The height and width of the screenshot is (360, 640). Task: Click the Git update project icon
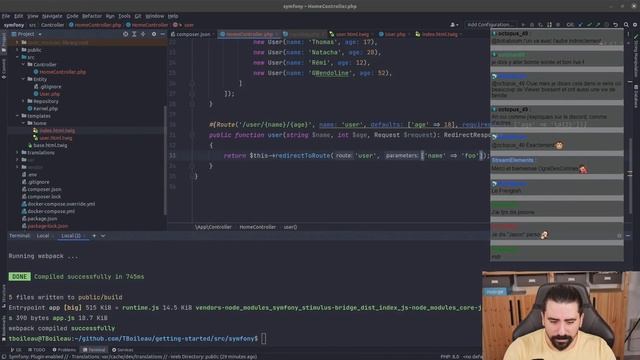tap(581, 25)
